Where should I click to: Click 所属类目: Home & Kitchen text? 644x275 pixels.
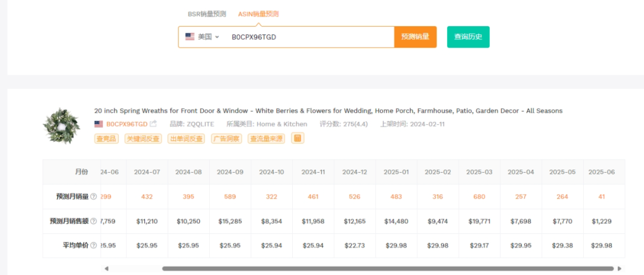coord(267,124)
